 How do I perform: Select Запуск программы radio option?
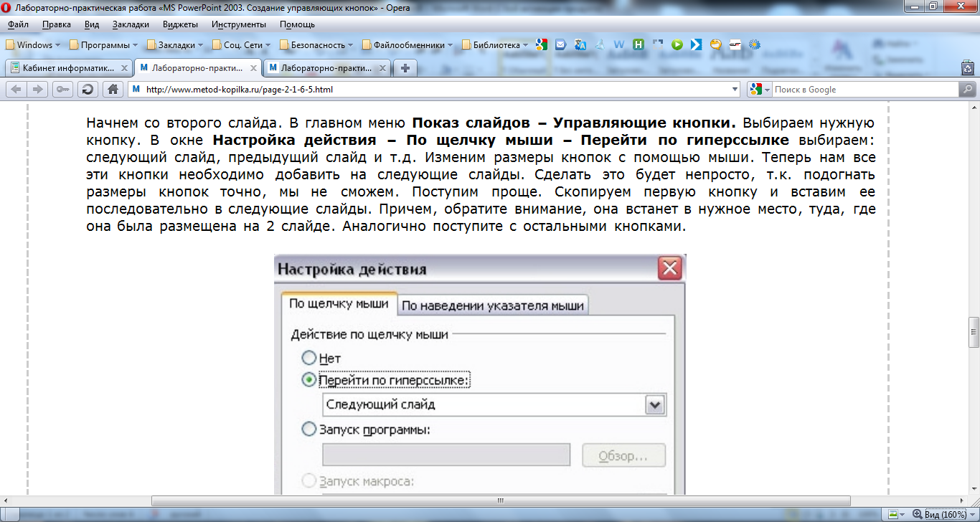(x=309, y=429)
